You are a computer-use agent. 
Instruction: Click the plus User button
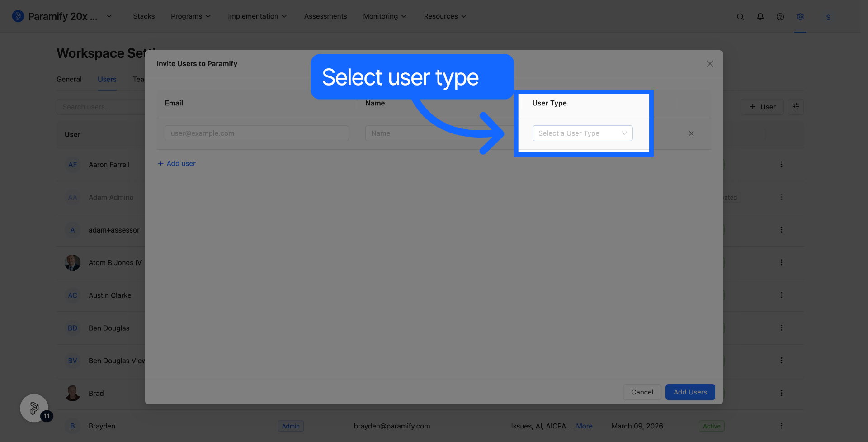tap(762, 107)
